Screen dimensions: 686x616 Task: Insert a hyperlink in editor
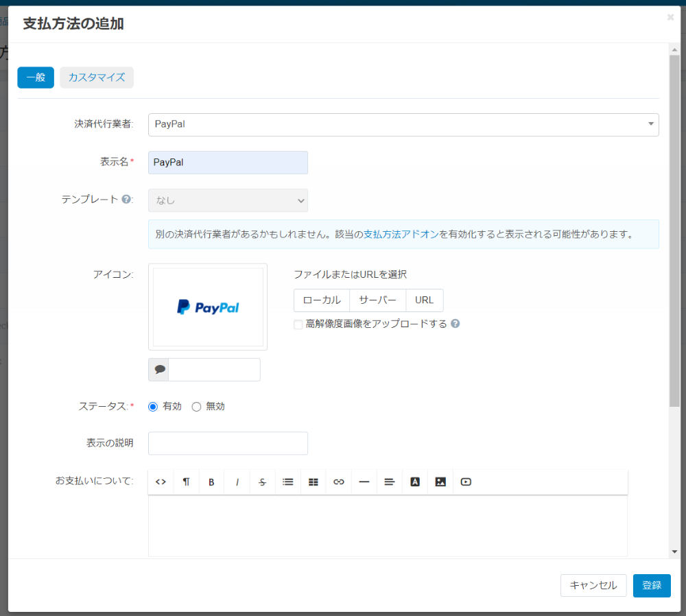pos(339,482)
